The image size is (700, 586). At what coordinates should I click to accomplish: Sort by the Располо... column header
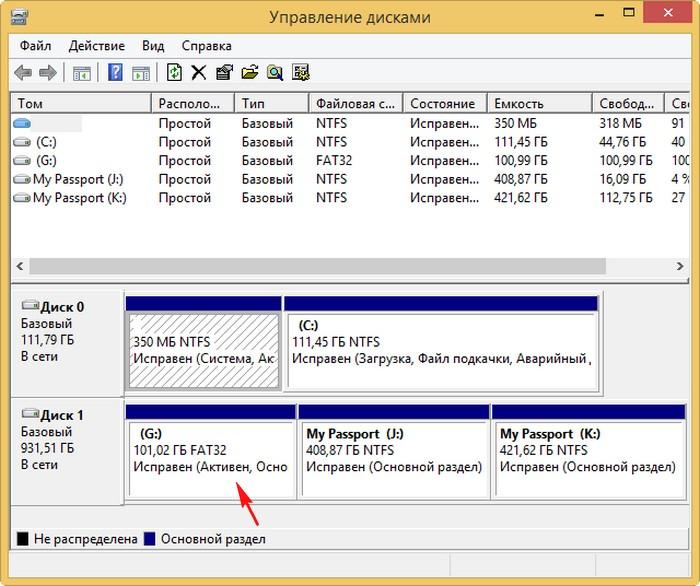pos(193,104)
